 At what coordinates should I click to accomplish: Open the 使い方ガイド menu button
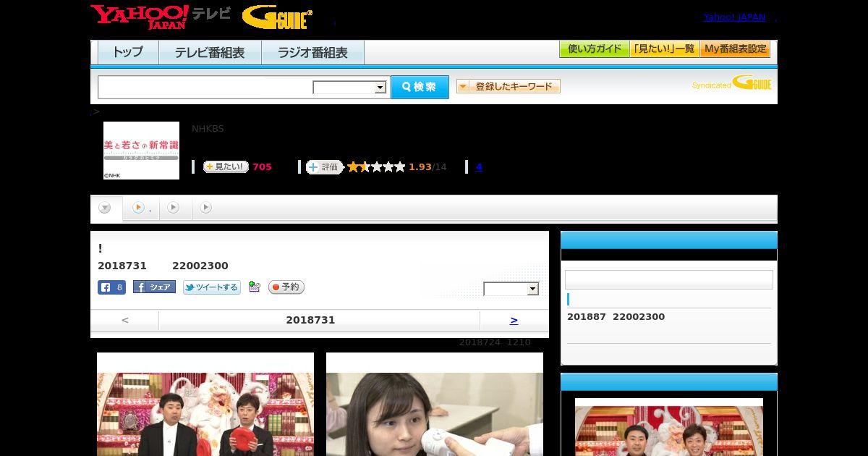[594, 49]
